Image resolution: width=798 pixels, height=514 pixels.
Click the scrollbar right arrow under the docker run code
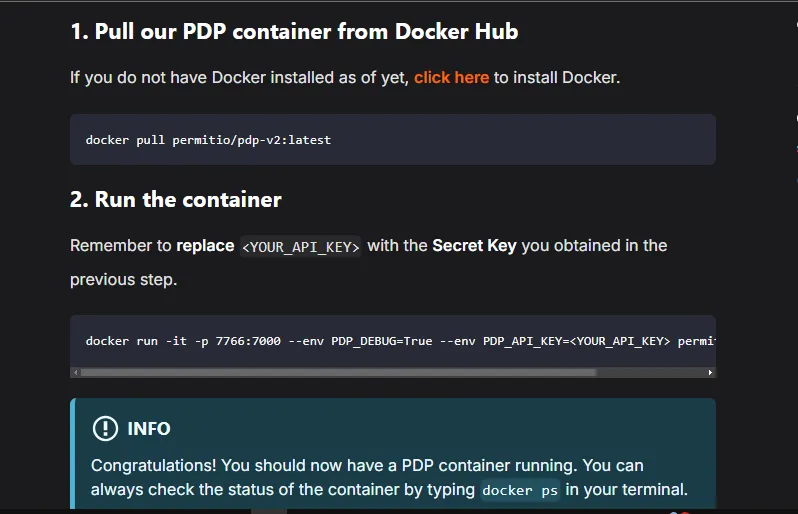[x=710, y=372]
